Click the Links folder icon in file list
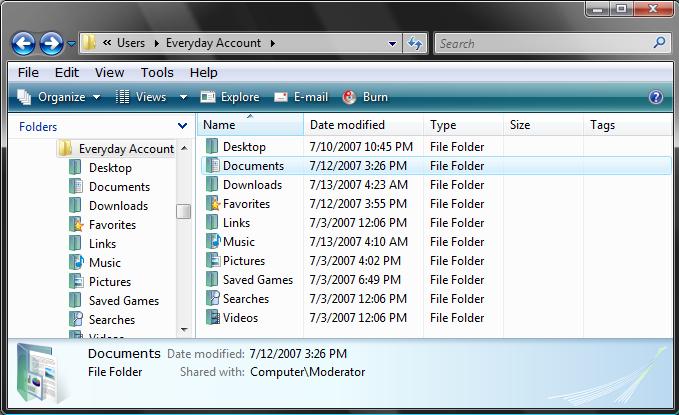This screenshot has width=679, height=415. coord(212,223)
